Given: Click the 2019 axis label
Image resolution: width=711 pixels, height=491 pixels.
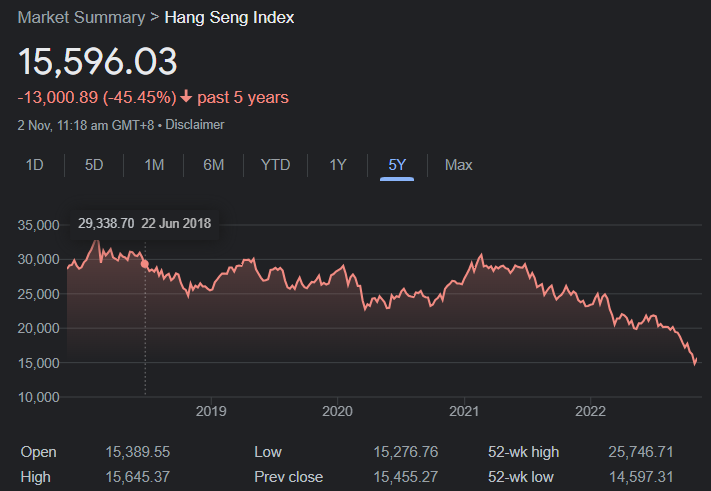Looking at the screenshot, I should (211, 411).
